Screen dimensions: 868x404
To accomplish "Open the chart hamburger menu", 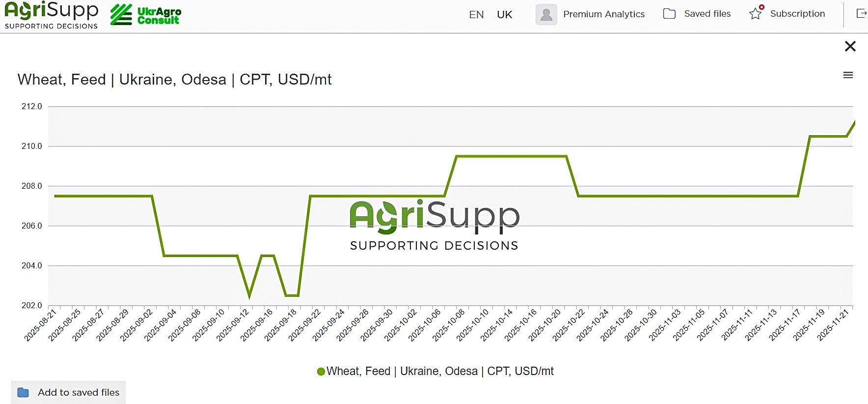I will [x=848, y=75].
